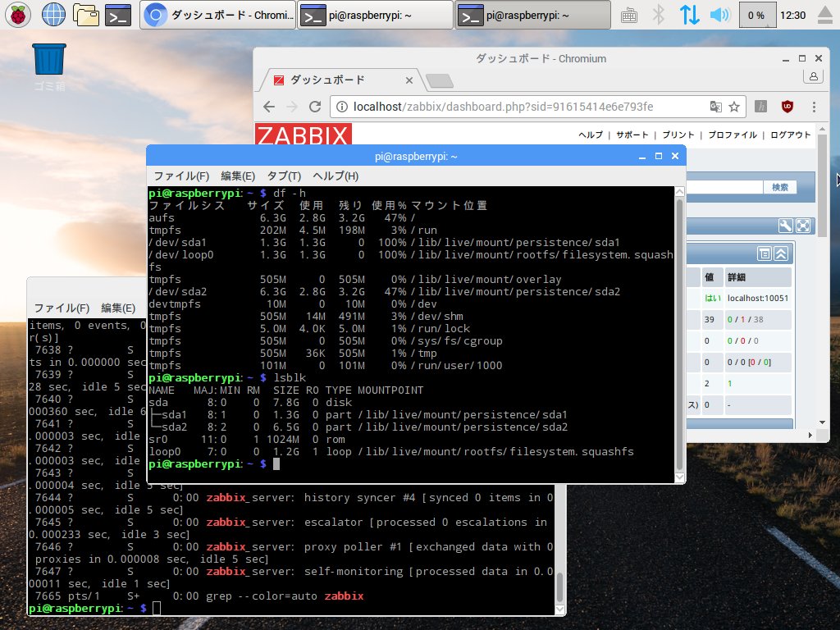The width and height of the screenshot is (840, 630).
Task: Open the file manager from the panel
Action: pyautogui.click(x=85, y=15)
